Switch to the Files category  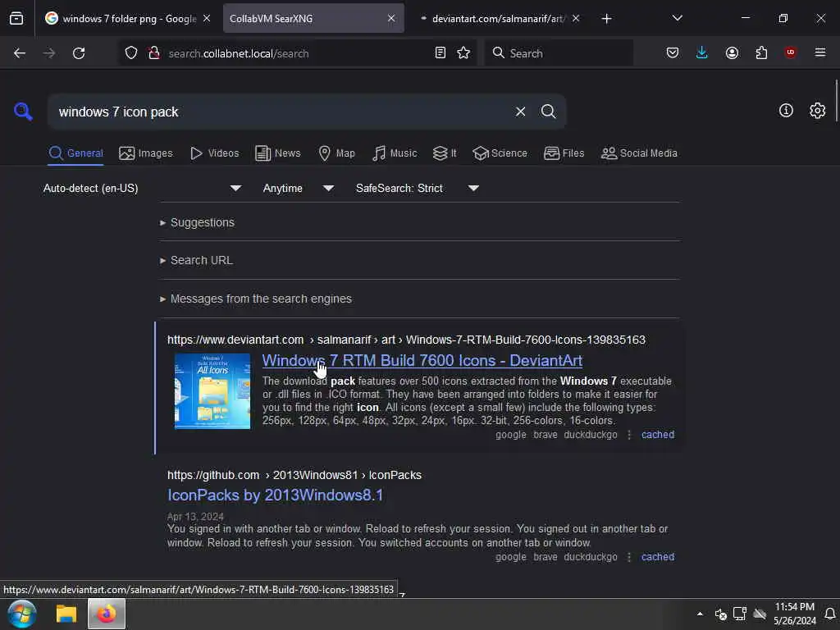[564, 153]
